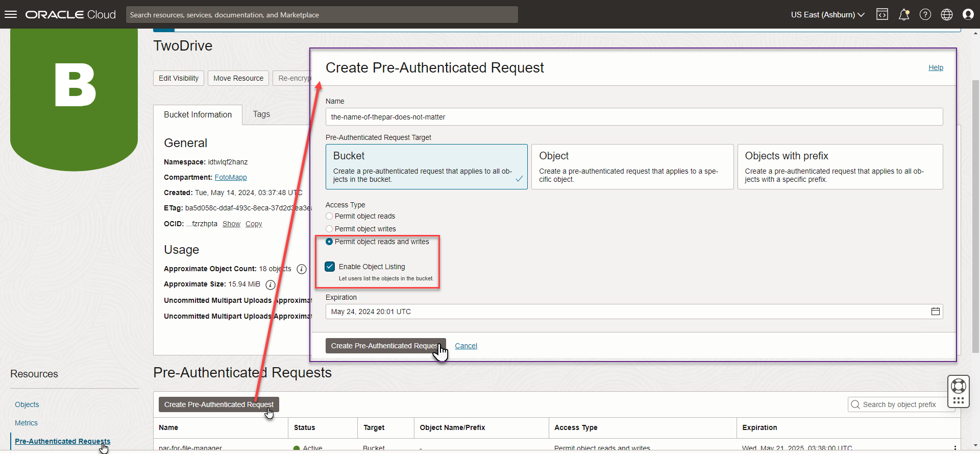Open Metrics in the Resources list

coord(26,423)
